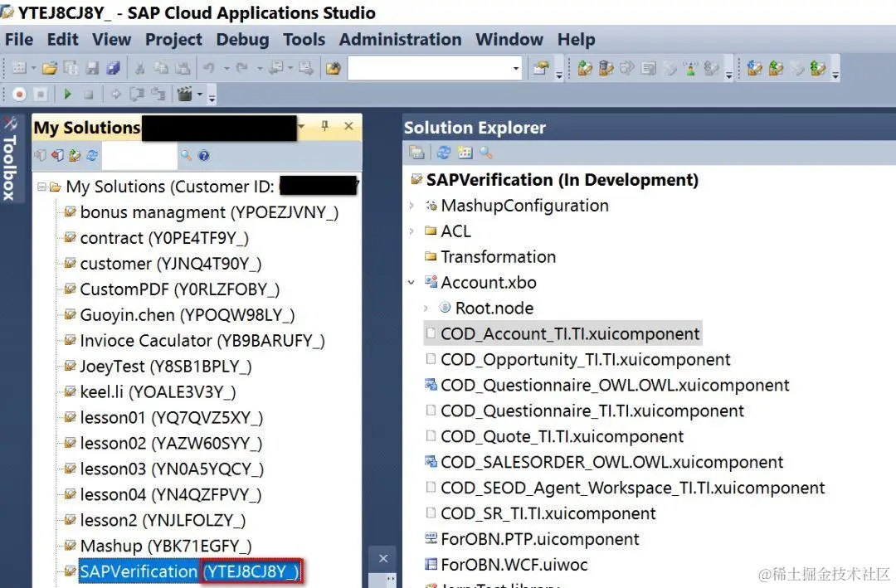The image size is (896, 588).
Task: Expand the Root.node item
Action: [x=426, y=309]
